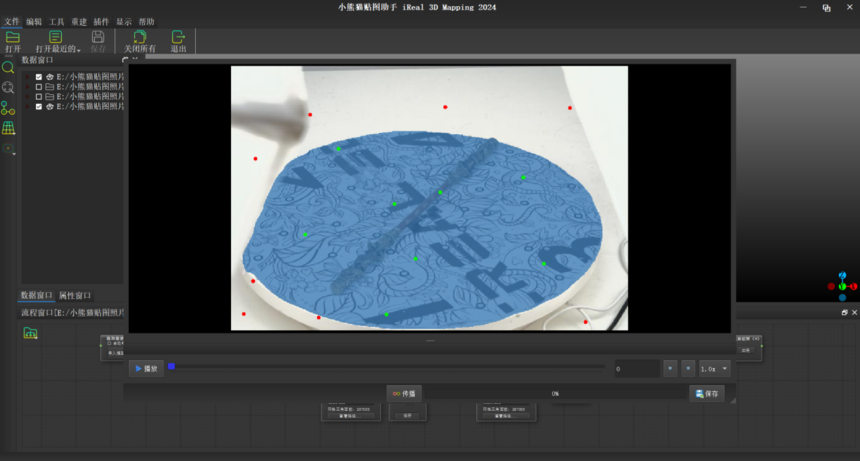Click the 播放 play button
Screen dimensions: 860x461
(x=146, y=368)
